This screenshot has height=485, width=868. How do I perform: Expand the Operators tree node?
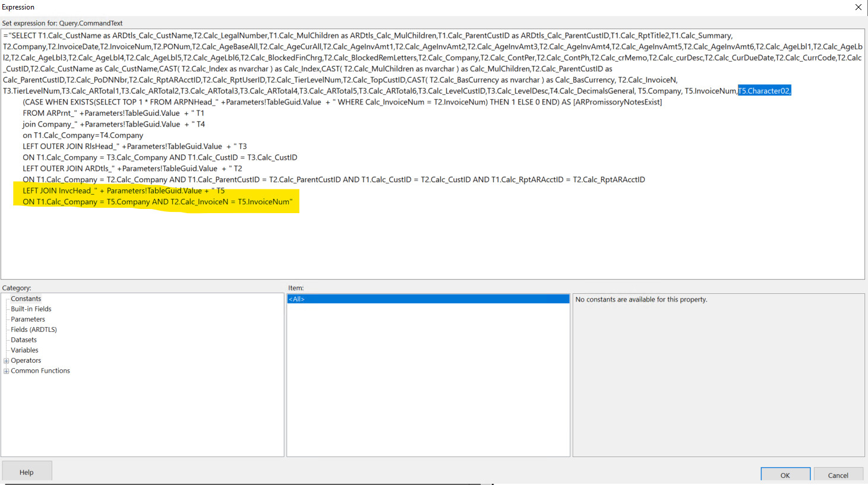(7, 361)
